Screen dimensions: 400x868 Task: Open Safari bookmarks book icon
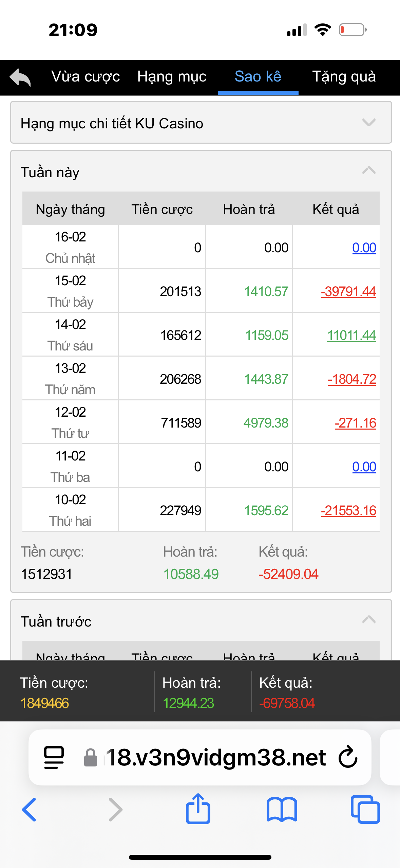[x=282, y=810]
